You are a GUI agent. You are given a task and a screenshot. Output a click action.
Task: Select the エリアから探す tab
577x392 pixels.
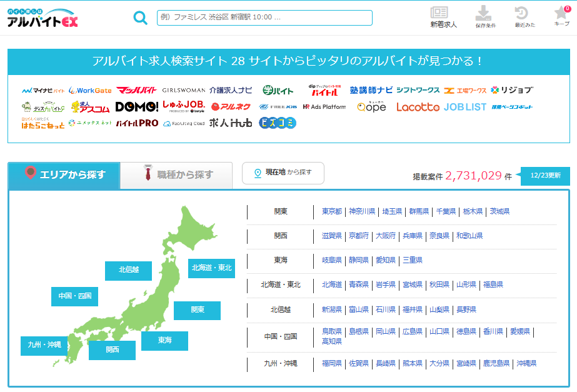[64, 174]
